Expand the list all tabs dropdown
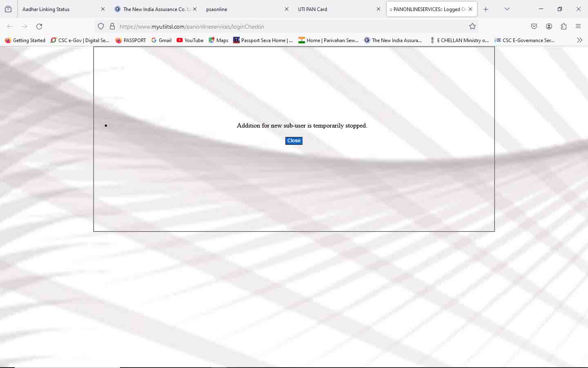This screenshot has height=368, width=588. [507, 9]
